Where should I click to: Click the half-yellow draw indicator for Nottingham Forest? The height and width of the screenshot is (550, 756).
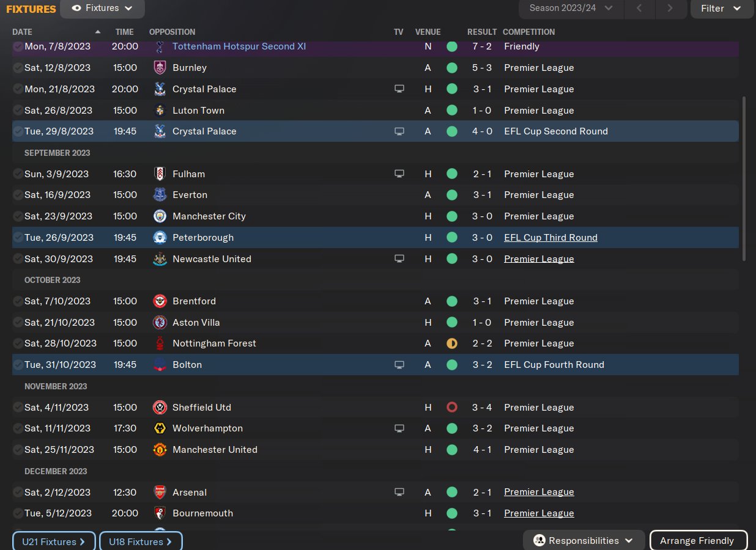tap(452, 343)
